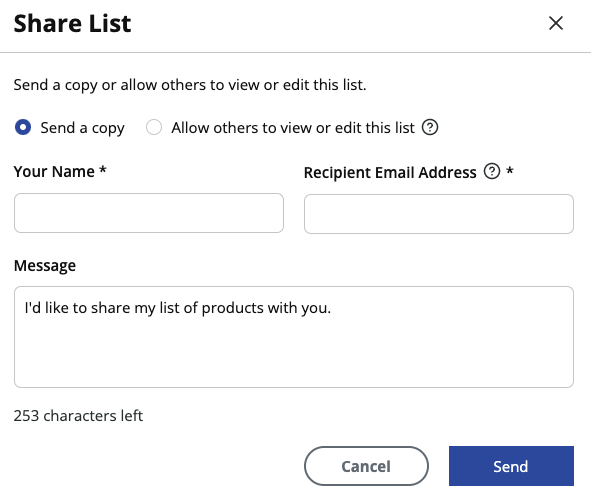Focus the Recipient Email Address input field
Image resolution: width=591 pixels, height=503 pixels.
(439, 214)
